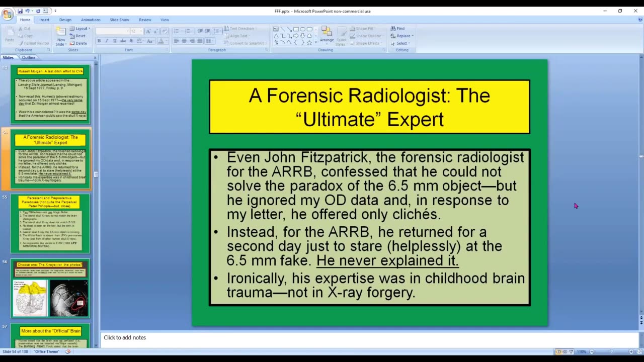This screenshot has width=644, height=362.
Task: Select the Rectangle shape
Action: coord(296,29)
